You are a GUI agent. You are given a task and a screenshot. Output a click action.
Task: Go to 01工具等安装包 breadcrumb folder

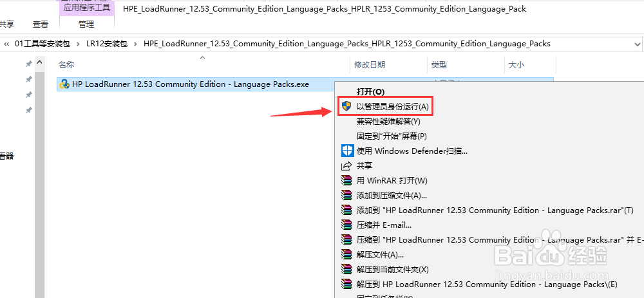click(x=43, y=44)
